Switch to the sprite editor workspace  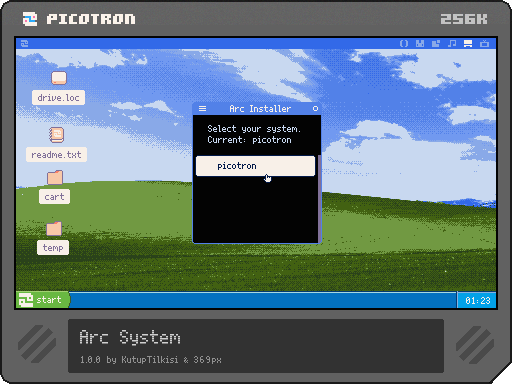420,43
